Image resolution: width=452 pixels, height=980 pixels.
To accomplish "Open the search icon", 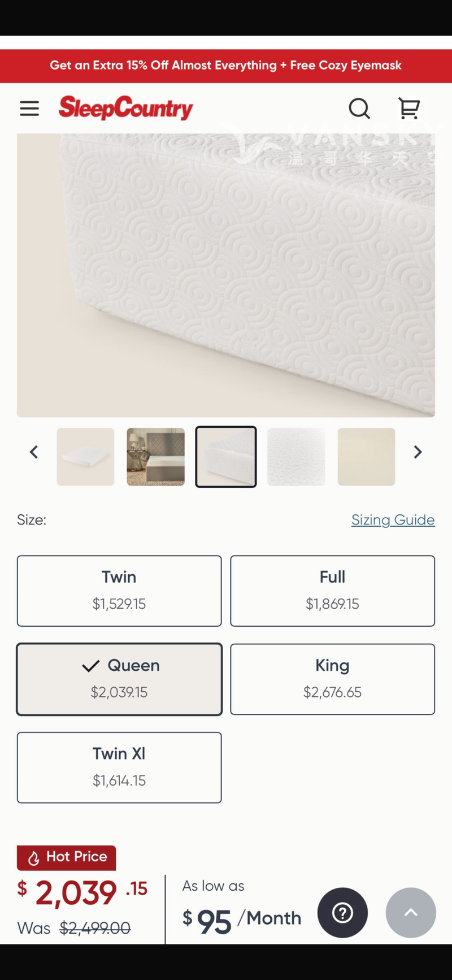I will (359, 109).
